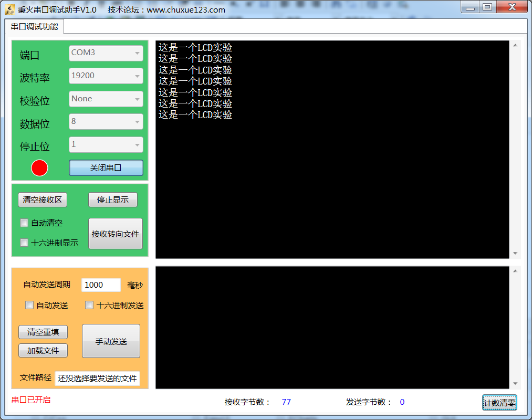Click the 加载文件 button
This screenshot has width=532, height=420.
[43, 351]
